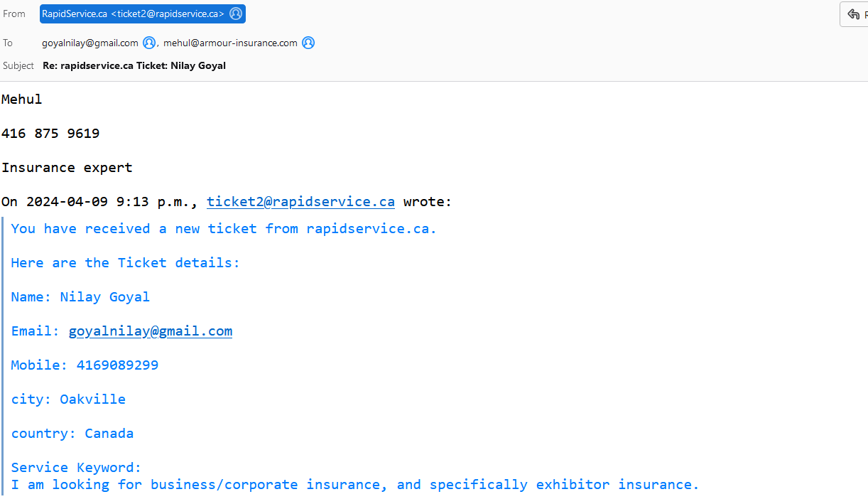Click mehul@armour-insurance.com in the To field

pyautogui.click(x=230, y=43)
